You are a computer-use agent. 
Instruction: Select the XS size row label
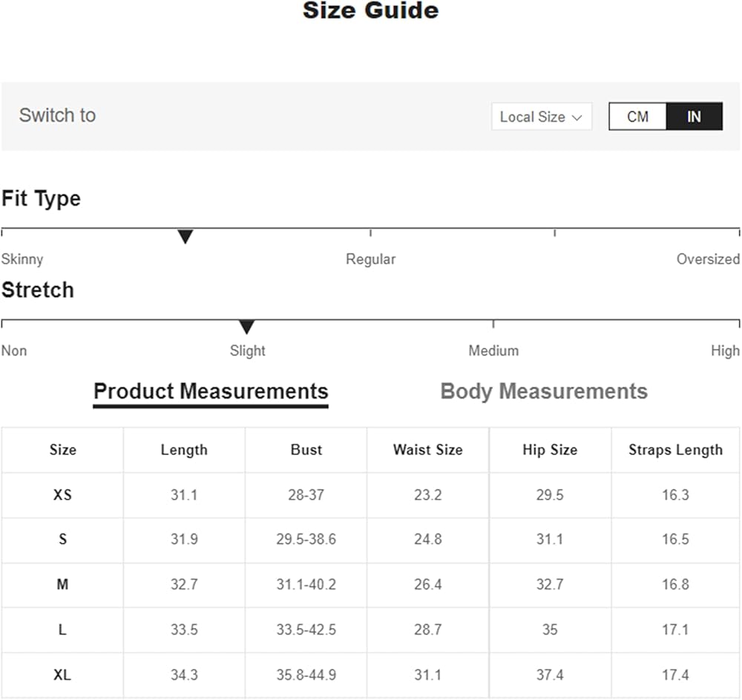62,495
